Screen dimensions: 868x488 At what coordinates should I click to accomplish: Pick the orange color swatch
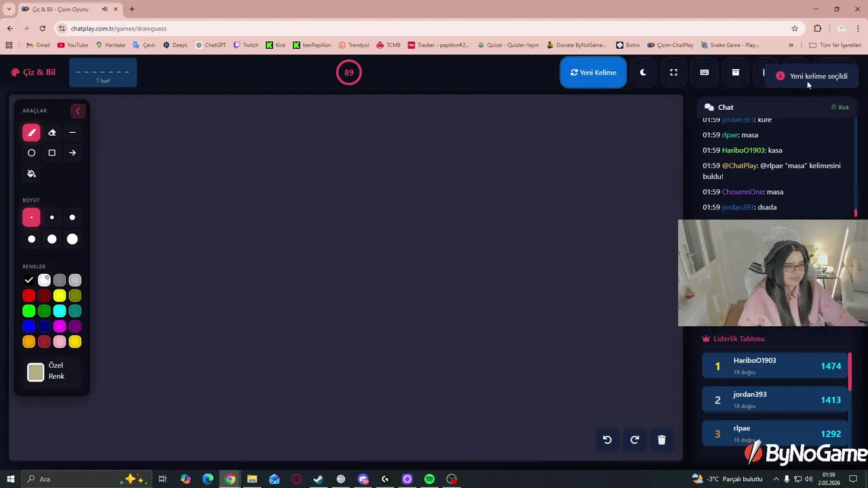[x=28, y=342]
